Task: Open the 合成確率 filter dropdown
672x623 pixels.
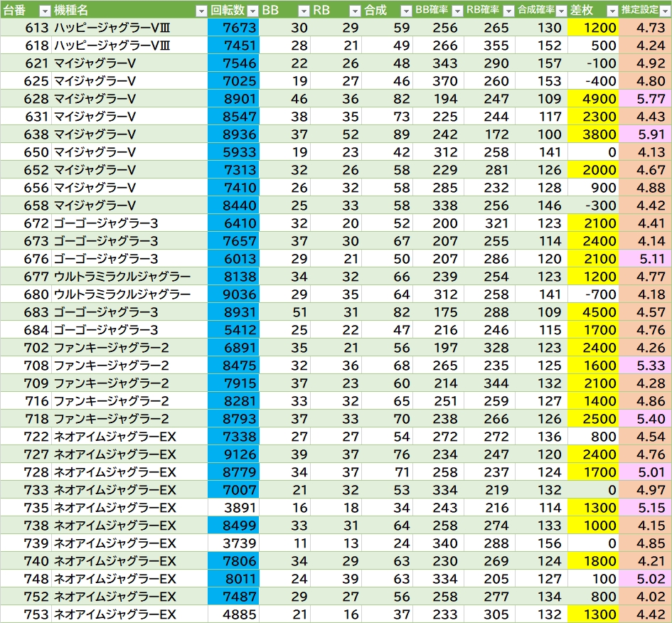Action: 560,11
